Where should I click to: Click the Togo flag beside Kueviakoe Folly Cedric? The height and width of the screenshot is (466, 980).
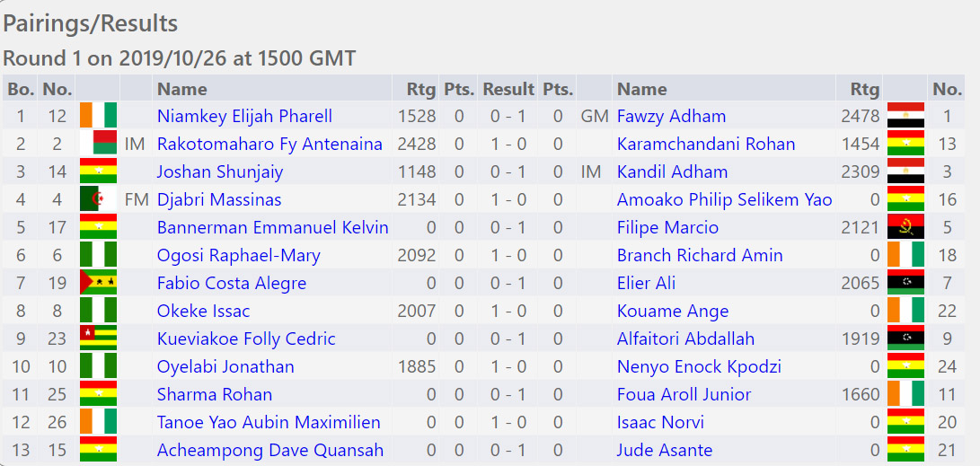(x=98, y=339)
